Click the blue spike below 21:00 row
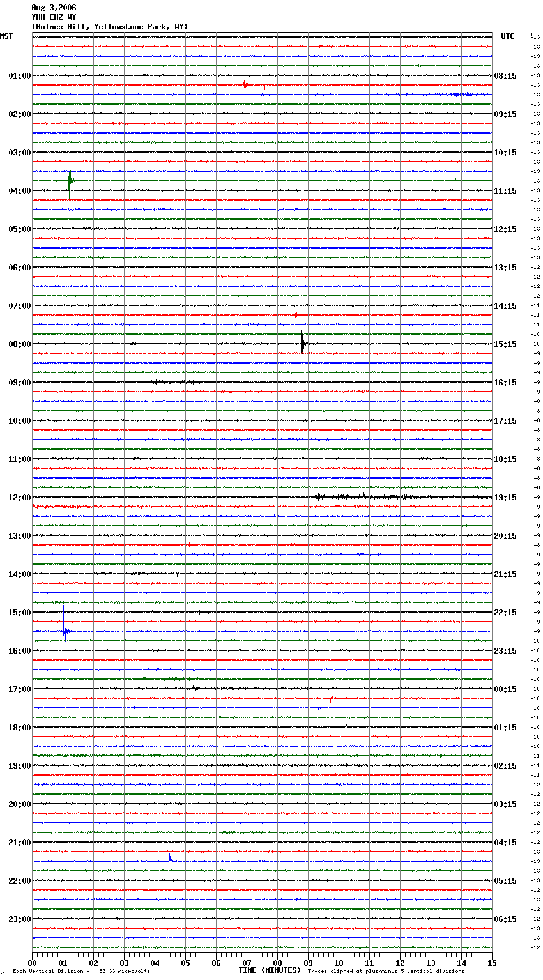 tap(169, 859)
